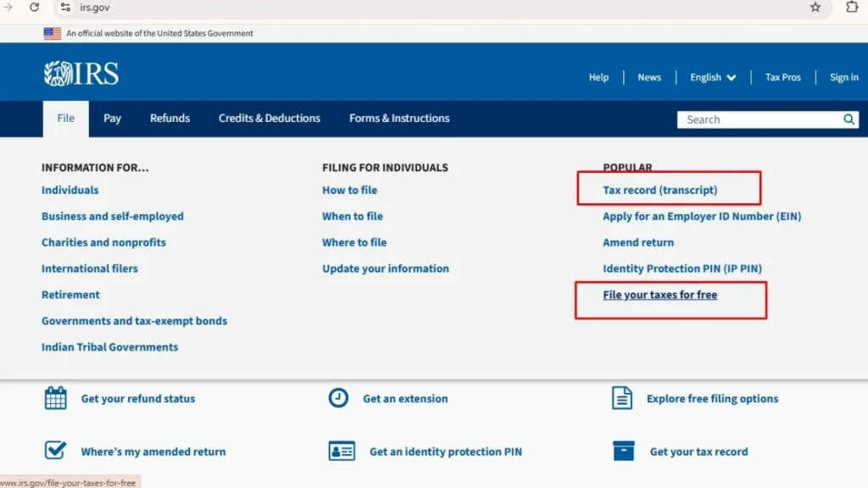Open the browser extensions puzzle icon

point(852,7)
